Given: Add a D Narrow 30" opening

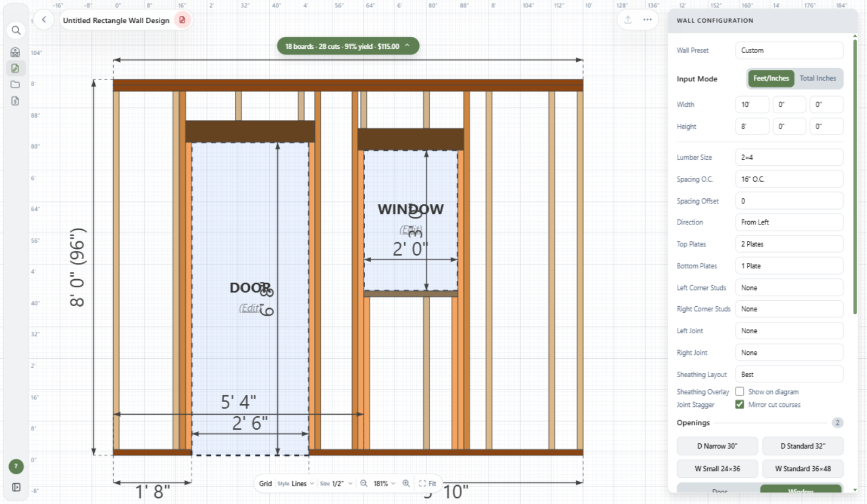Looking at the screenshot, I should [717, 446].
